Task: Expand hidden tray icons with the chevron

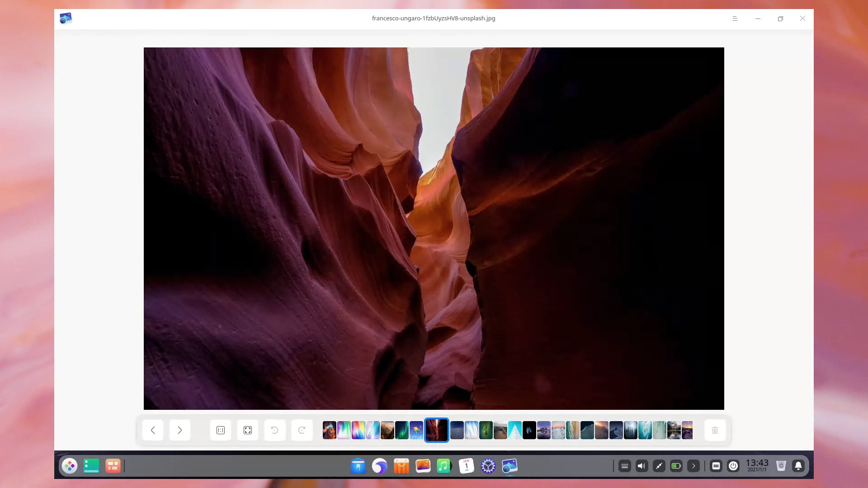Action: [x=693, y=466]
